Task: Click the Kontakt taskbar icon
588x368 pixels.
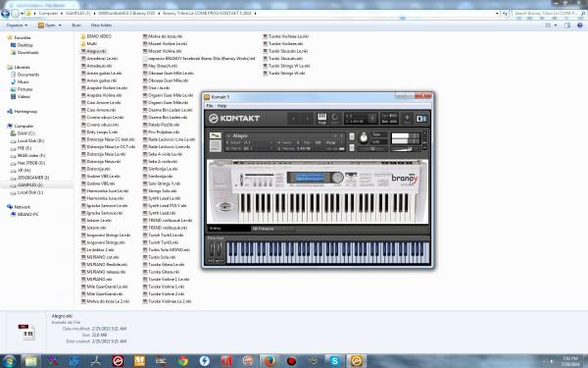Action: [357, 361]
